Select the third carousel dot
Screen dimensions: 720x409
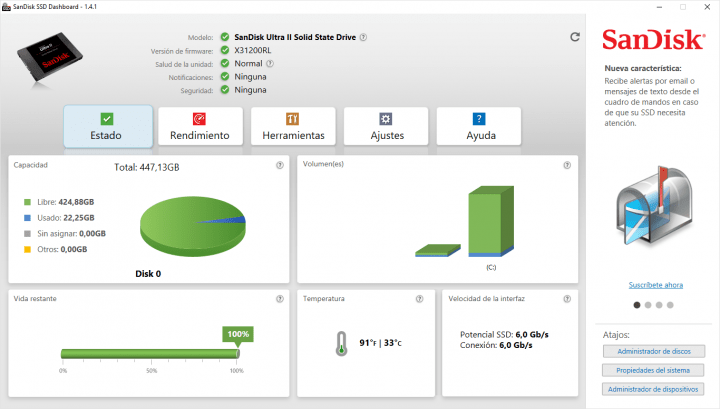(x=659, y=305)
